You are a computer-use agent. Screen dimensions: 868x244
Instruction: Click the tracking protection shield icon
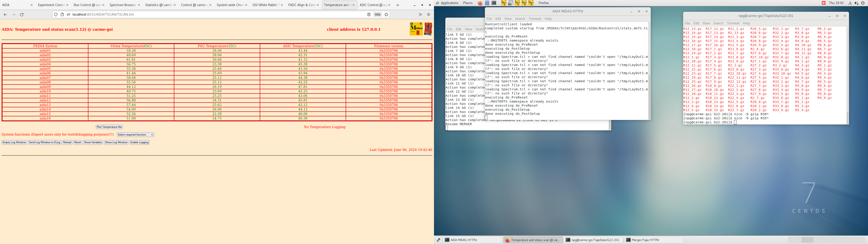pyautogui.click(x=56, y=14)
